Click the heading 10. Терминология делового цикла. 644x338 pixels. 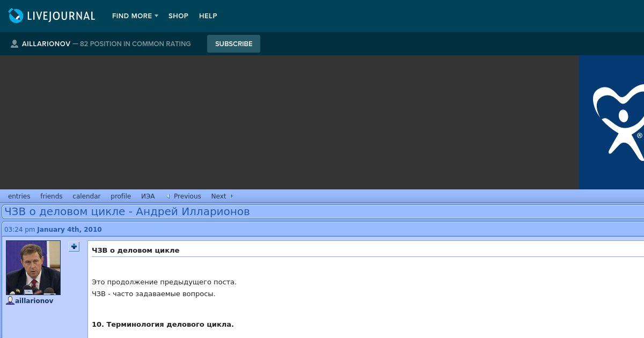click(x=163, y=325)
